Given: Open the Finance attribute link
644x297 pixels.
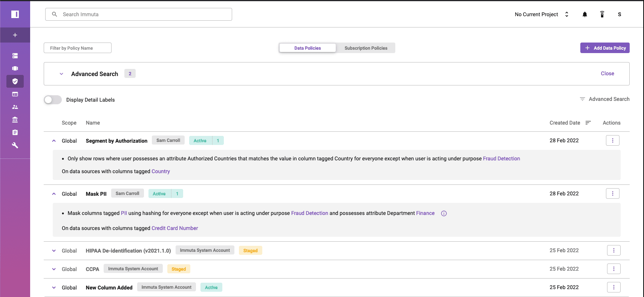Looking at the screenshot, I should tap(425, 213).
